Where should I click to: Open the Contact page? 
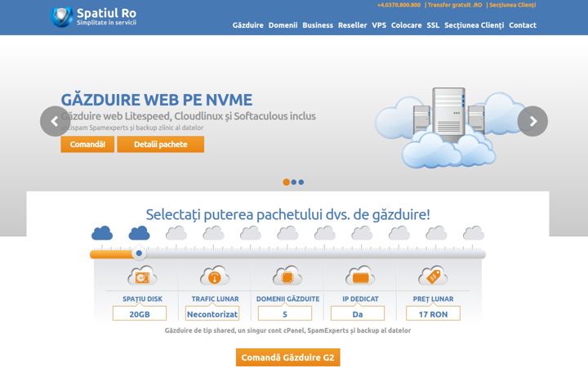point(523,25)
